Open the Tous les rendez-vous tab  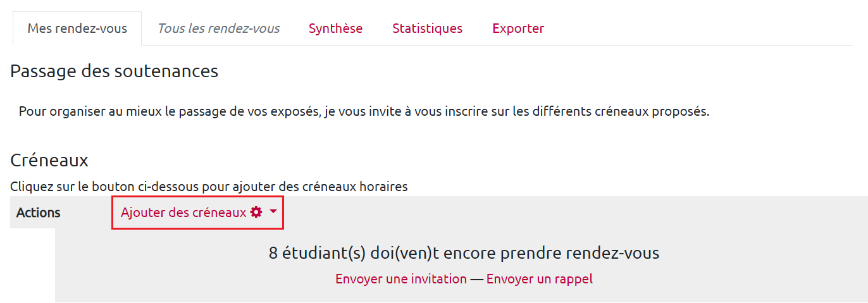pyautogui.click(x=218, y=28)
